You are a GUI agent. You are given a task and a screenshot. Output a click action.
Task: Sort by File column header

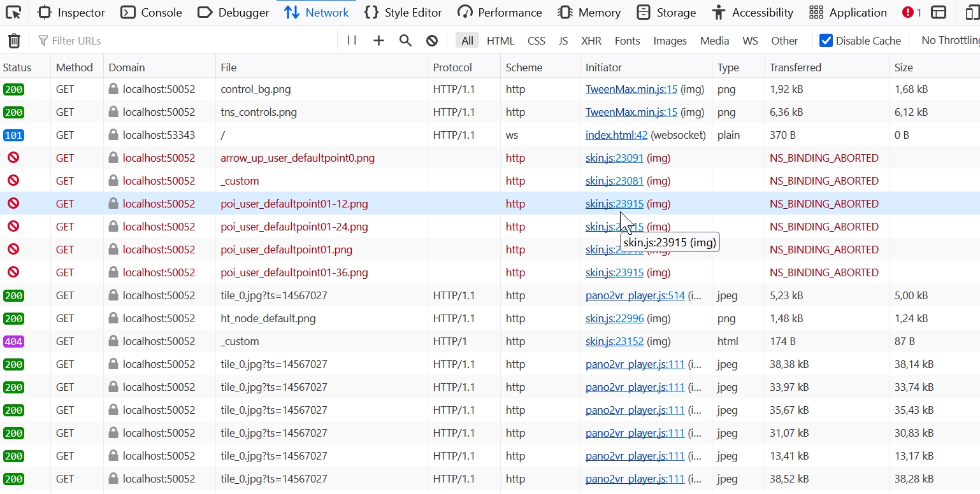pos(322,67)
